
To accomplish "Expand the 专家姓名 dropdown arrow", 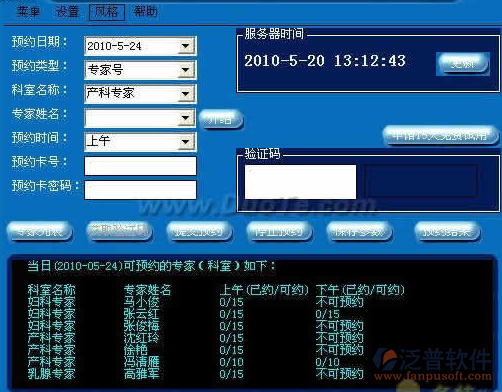I will [186, 118].
